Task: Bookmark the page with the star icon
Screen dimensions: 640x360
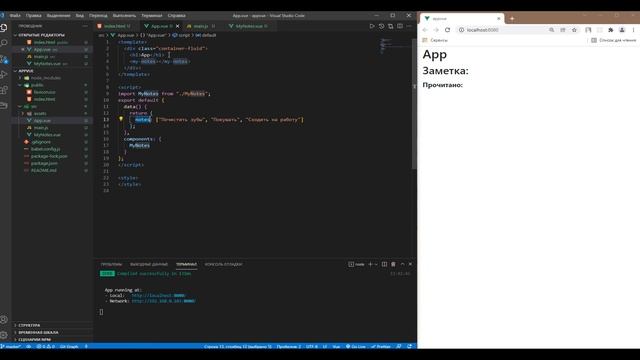Action: pyautogui.click(x=574, y=30)
